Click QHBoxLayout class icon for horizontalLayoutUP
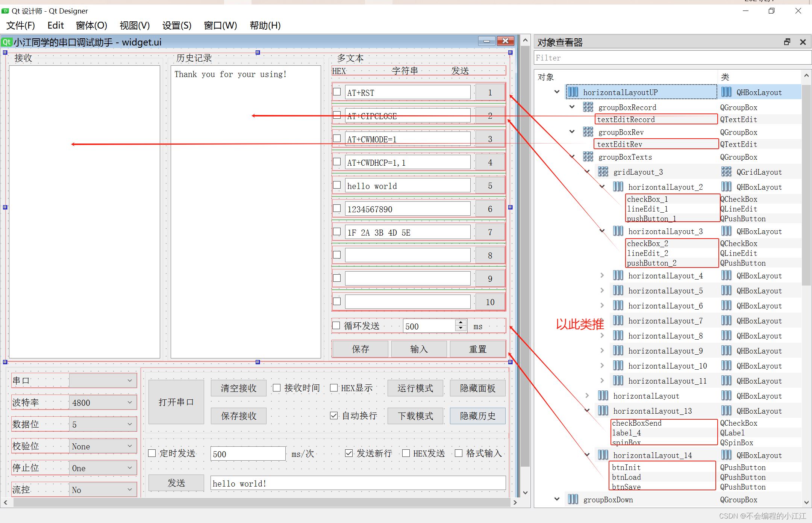 point(726,92)
